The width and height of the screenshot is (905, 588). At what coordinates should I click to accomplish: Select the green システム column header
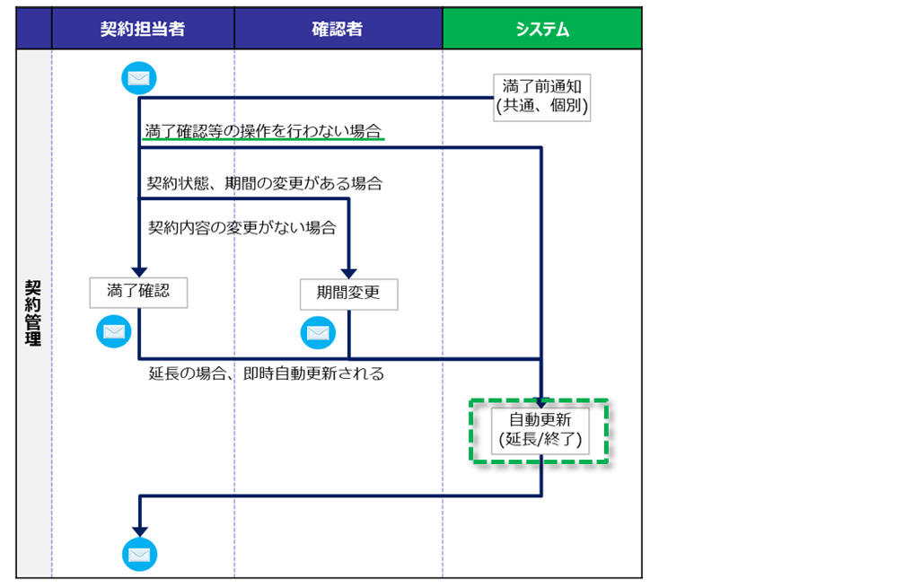click(541, 29)
